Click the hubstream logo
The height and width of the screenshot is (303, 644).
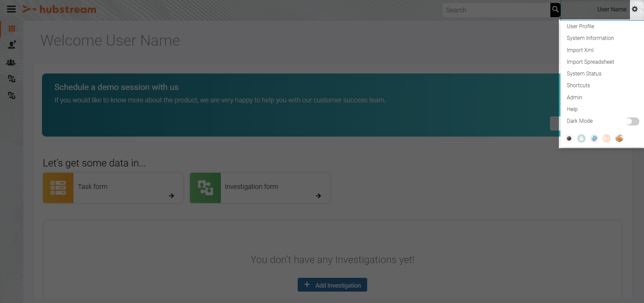click(x=59, y=9)
